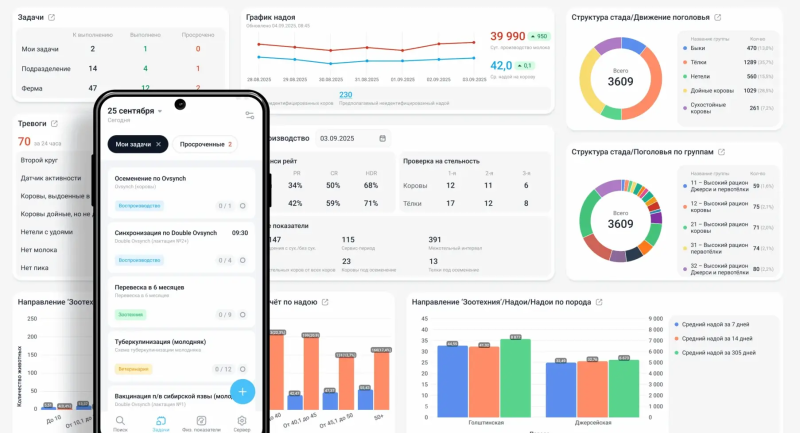The height and width of the screenshot is (433, 800).
Task: Select the Просроченные filter tab
Action: [204, 144]
